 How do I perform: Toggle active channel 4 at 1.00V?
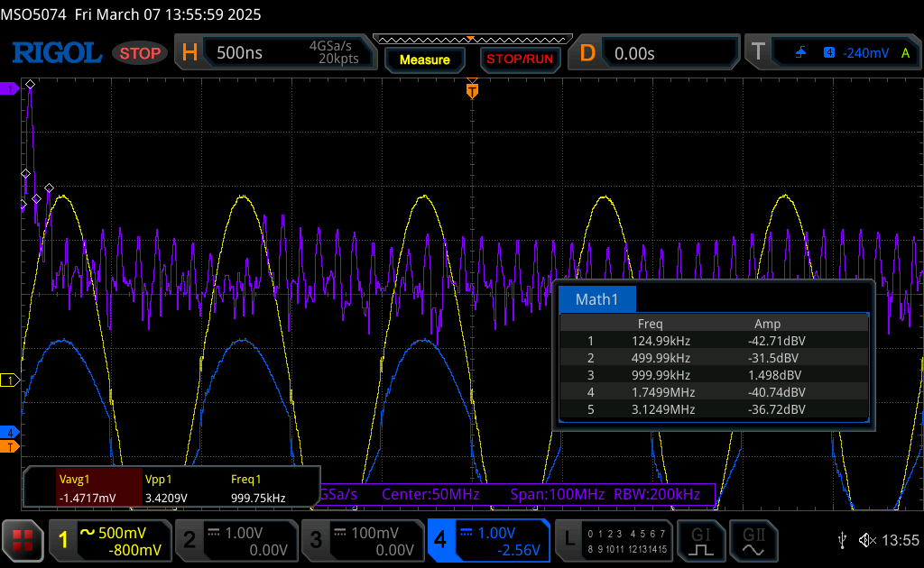point(488,540)
